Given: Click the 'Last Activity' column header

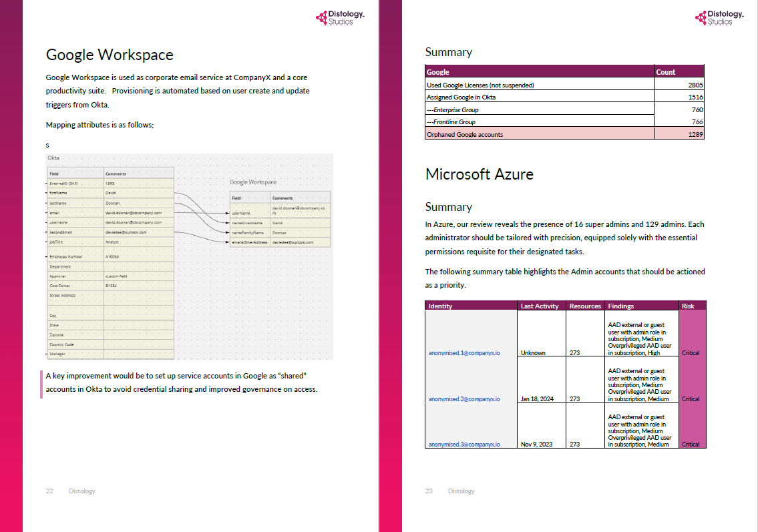Looking at the screenshot, I should coord(542,306).
